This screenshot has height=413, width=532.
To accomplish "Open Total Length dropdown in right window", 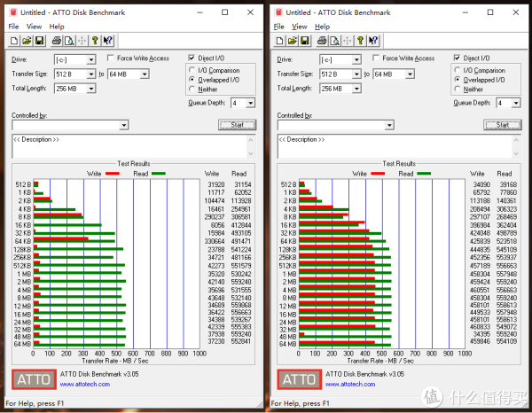I will pyautogui.click(x=356, y=89).
